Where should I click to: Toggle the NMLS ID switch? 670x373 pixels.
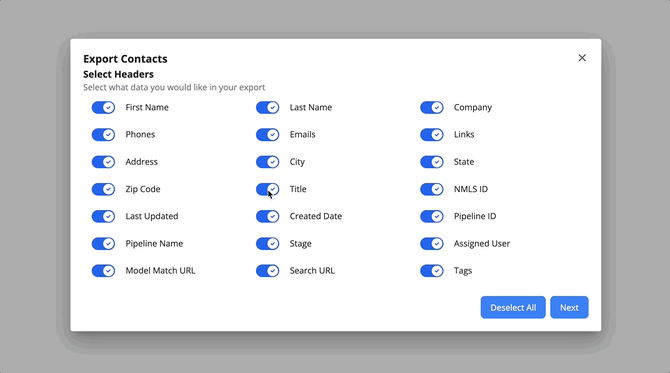(x=432, y=189)
